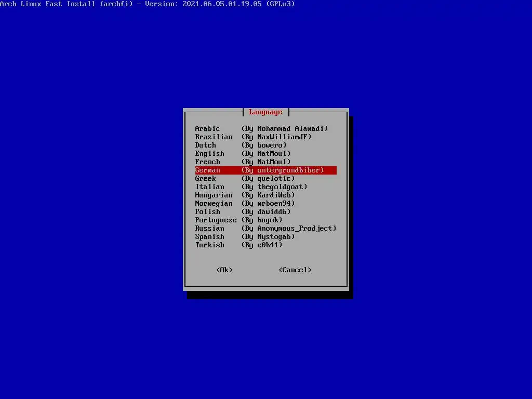Select Spanish by Mystogab

(x=265, y=236)
